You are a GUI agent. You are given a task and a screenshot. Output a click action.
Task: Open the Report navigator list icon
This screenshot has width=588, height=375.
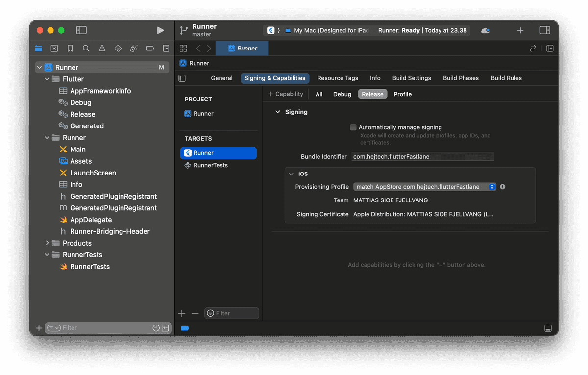click(x=165, y=48)
